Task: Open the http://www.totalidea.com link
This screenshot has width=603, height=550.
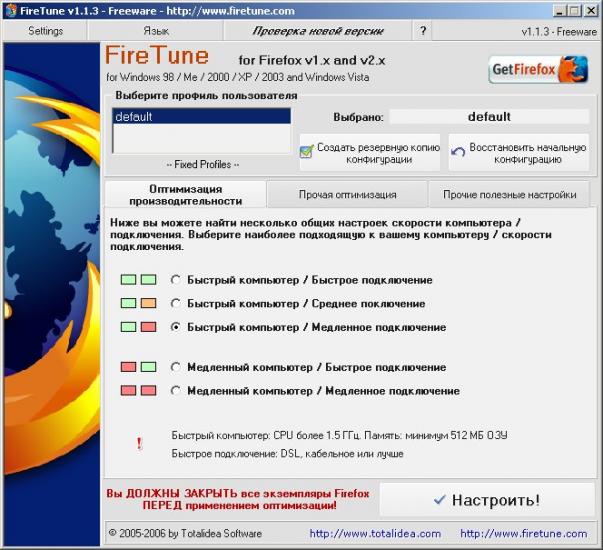Action: click(x=375, y=534)
